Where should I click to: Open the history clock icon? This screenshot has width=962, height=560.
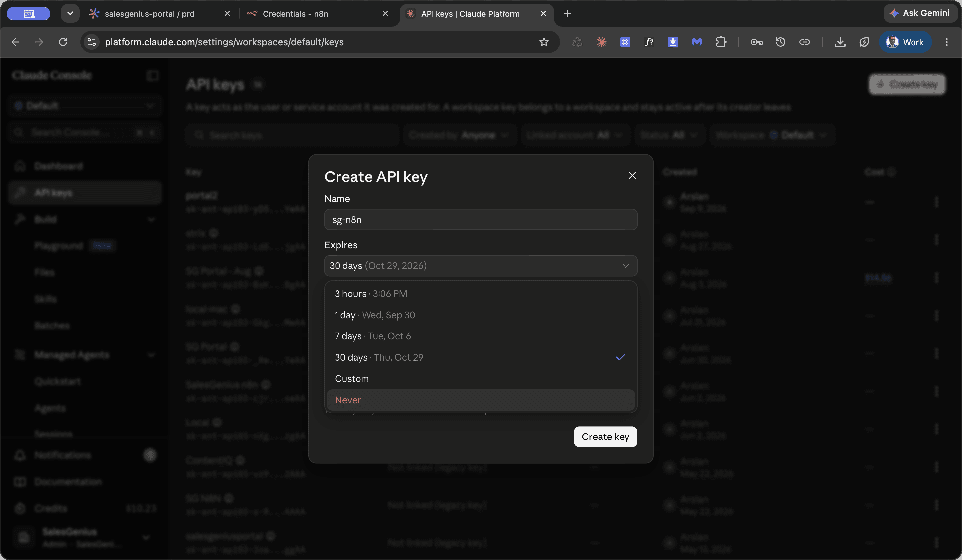[780, 42]
